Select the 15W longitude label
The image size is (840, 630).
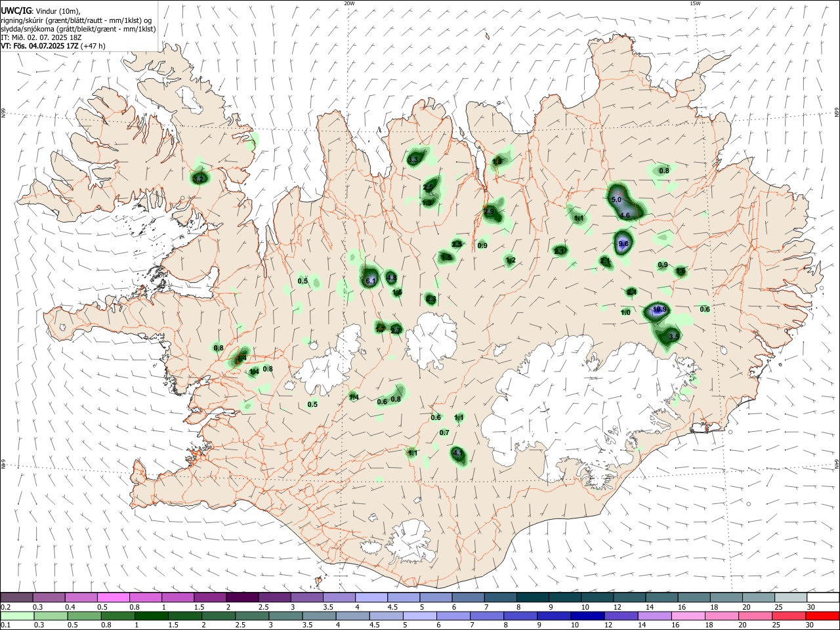tap(695, 3)
